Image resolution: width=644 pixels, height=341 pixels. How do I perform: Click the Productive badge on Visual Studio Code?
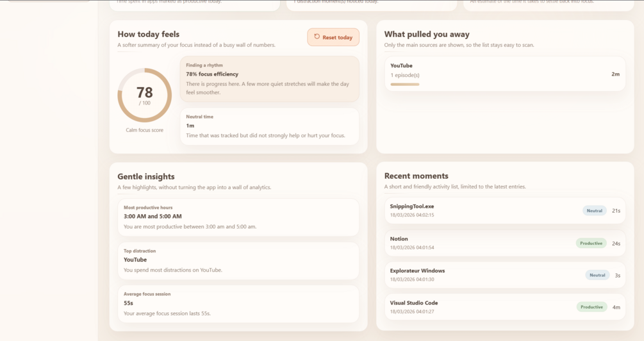tap(591, 307)
